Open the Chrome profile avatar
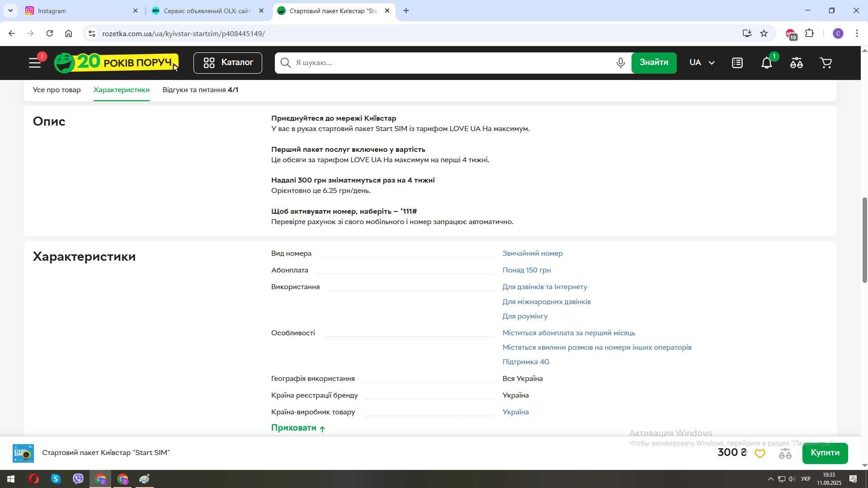 pos(838,33)
